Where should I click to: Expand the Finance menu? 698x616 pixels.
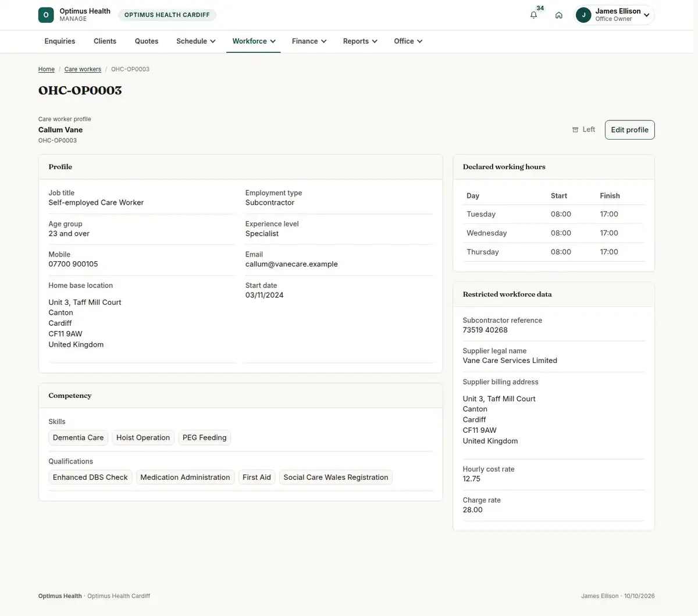point(309,41)
